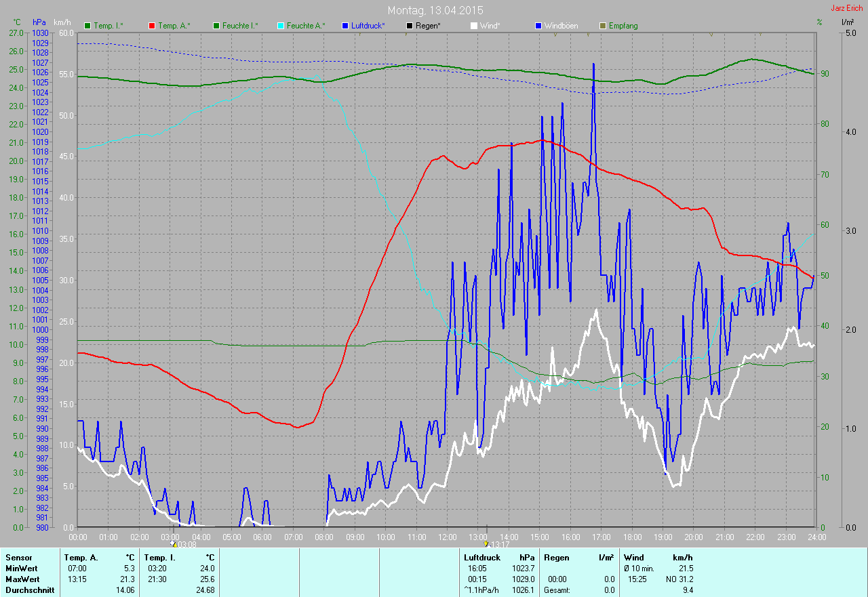Select the Durchschnitt row label
This screenshot has height=597, width=868.
(28, 590)
